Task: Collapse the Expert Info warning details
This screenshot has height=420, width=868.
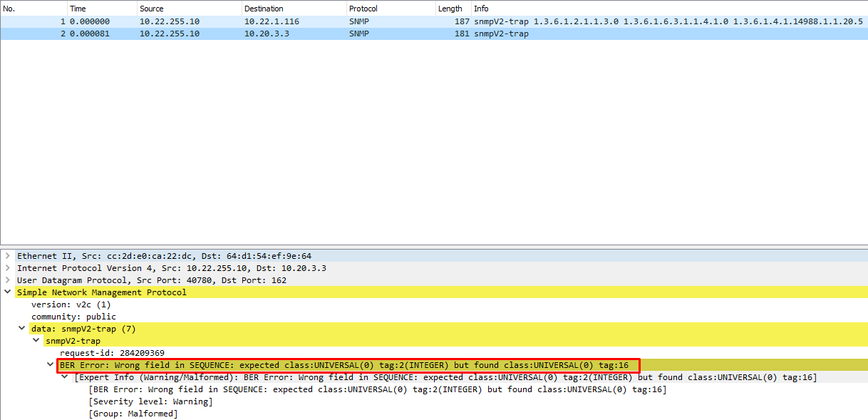Action: pyautogui.click(x=64, y=377)
